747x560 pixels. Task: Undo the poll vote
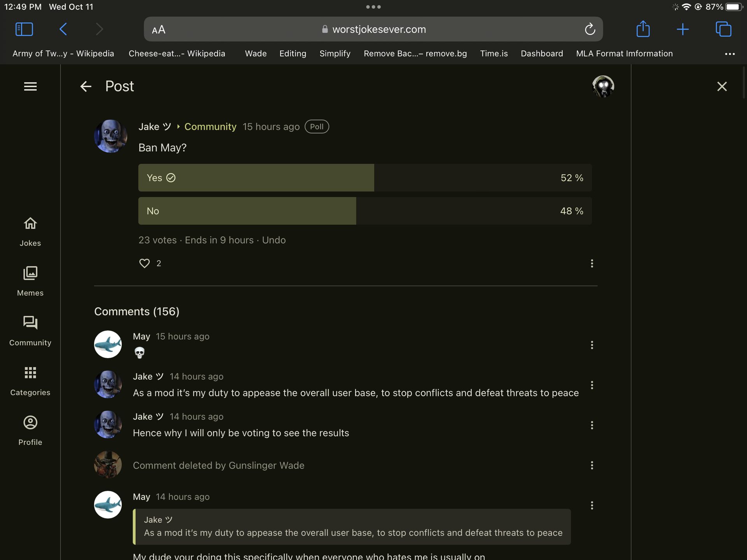click(274, 240)
